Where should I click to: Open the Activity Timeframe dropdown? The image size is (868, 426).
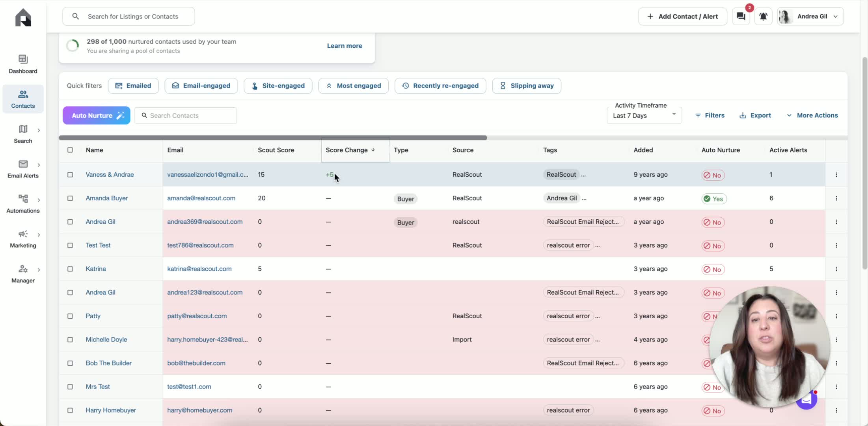(644, 115)
